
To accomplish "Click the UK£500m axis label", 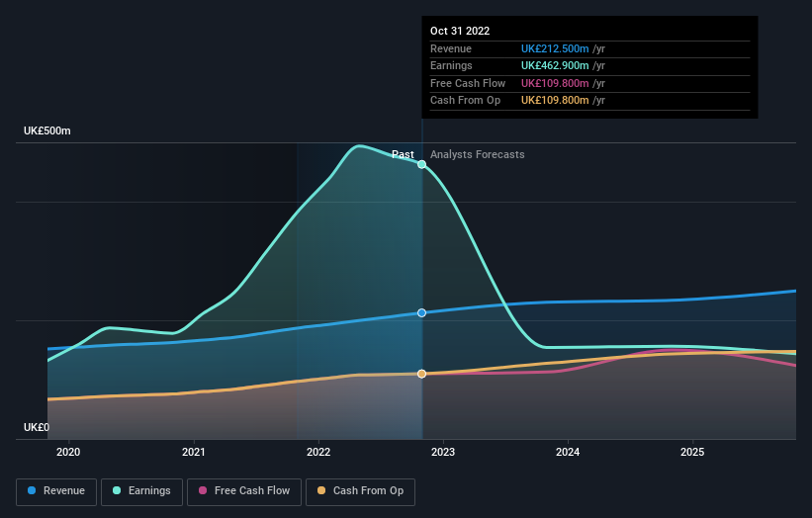I will [47, 130].
